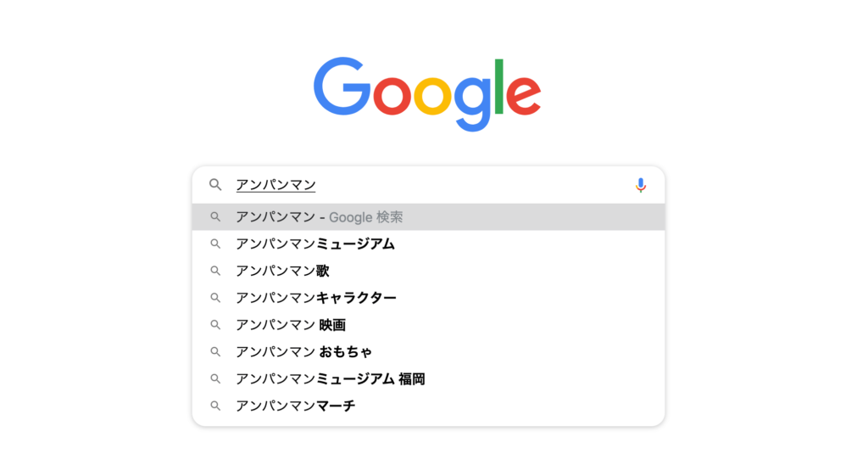Image resolution: width=868 pixels, height=476 pixels.
Task: Choose the アンパンマンミュージアム suggestion
Action: (x=428, y=244)
